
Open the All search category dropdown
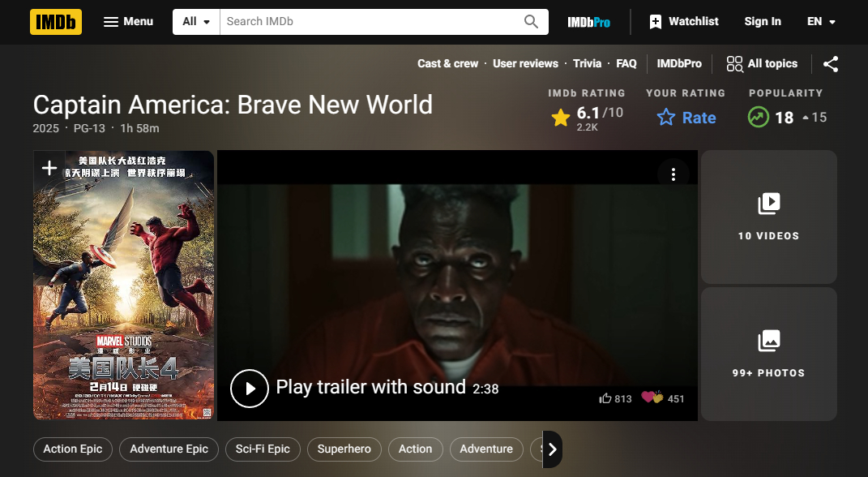(196, 22)
